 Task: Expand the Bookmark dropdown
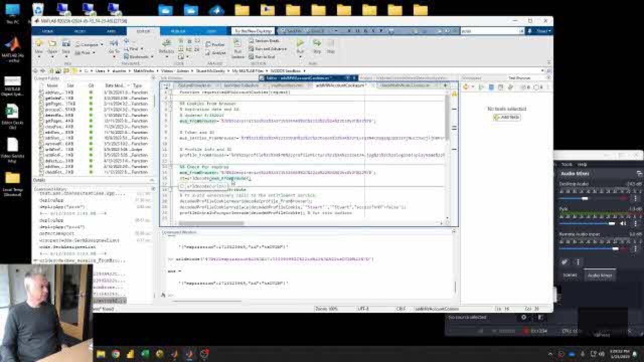coord(153,57)
